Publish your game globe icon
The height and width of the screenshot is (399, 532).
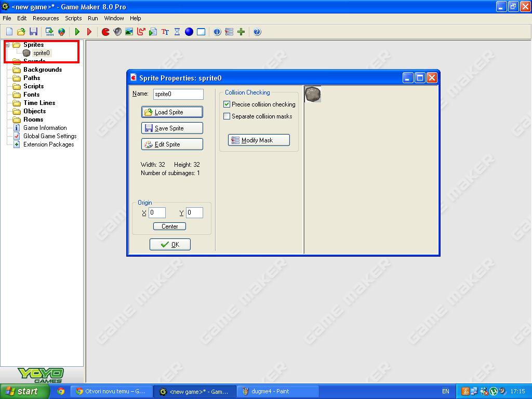[61, 32]
